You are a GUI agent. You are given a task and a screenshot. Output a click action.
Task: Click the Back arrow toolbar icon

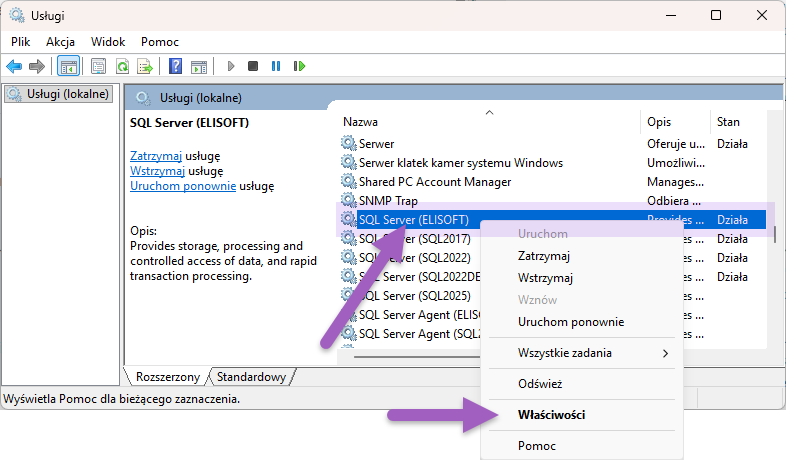[x=14, y=66]
